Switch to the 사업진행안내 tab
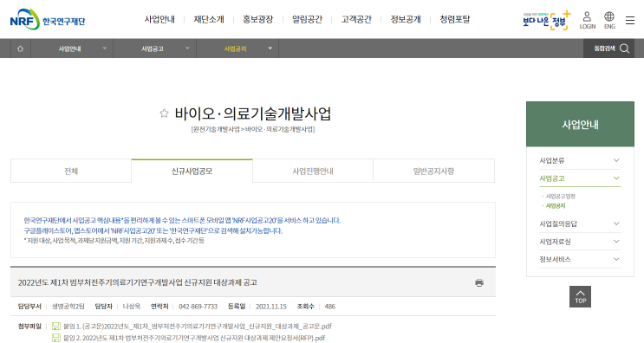The height and width of the screenshot is (343, 644). coord(313,171)
